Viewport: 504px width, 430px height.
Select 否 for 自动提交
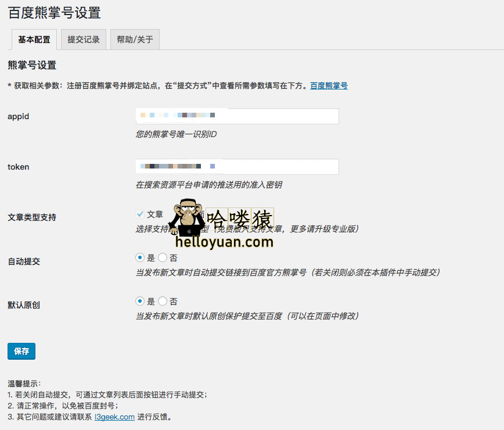point(163,257)
